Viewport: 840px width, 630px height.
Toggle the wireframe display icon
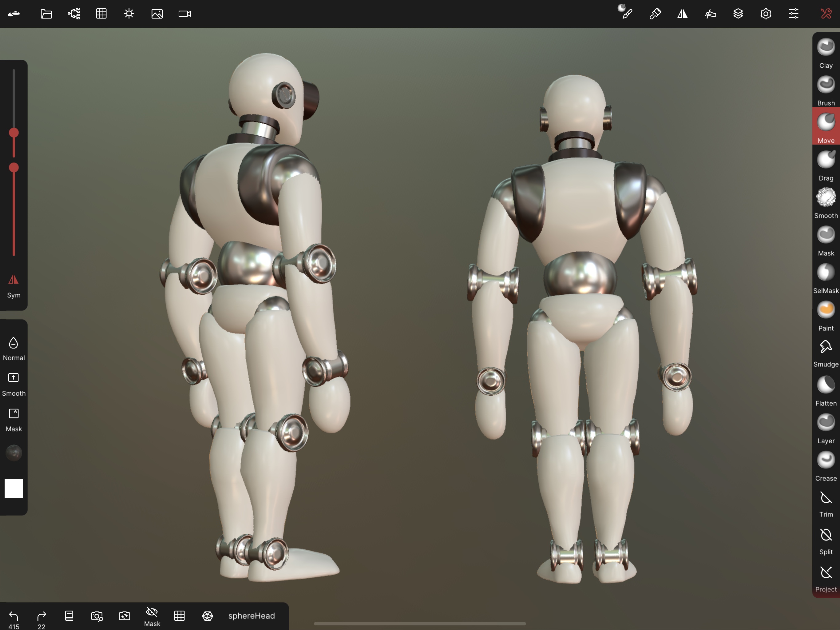[x=207, y=616]
